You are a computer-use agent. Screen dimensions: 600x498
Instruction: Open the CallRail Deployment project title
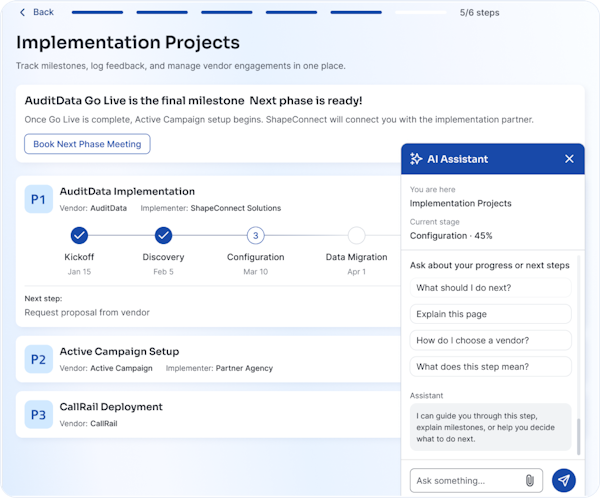pos(111,407)
